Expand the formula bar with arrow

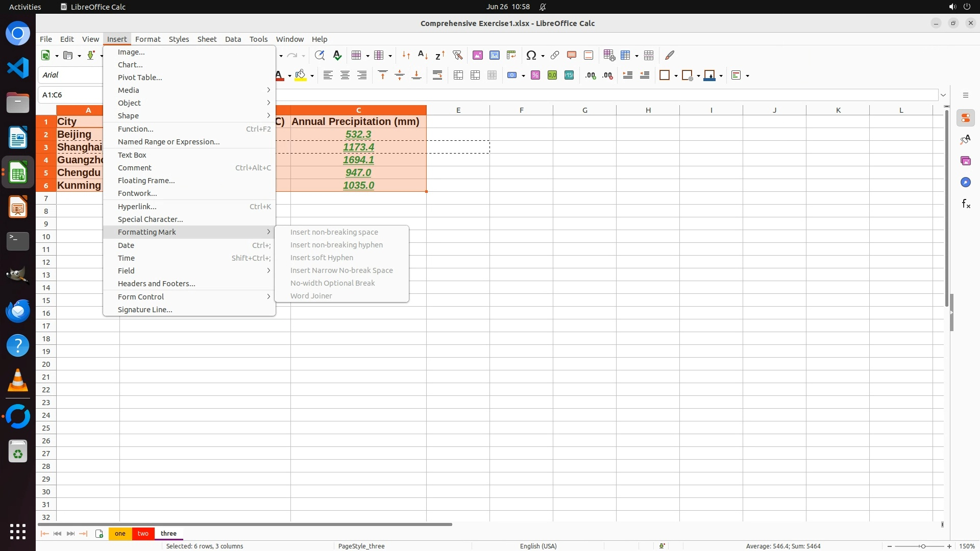[x=943, y=95]
